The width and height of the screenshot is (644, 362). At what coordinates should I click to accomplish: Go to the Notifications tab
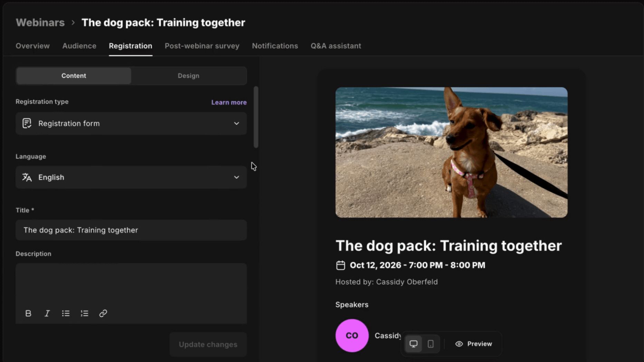(x=275, y=46)
